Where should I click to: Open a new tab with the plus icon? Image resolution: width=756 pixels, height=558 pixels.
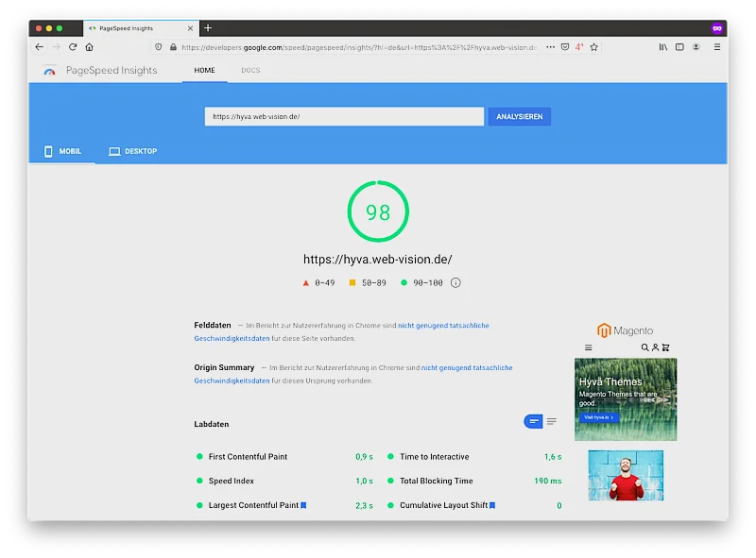click(208, 28)
